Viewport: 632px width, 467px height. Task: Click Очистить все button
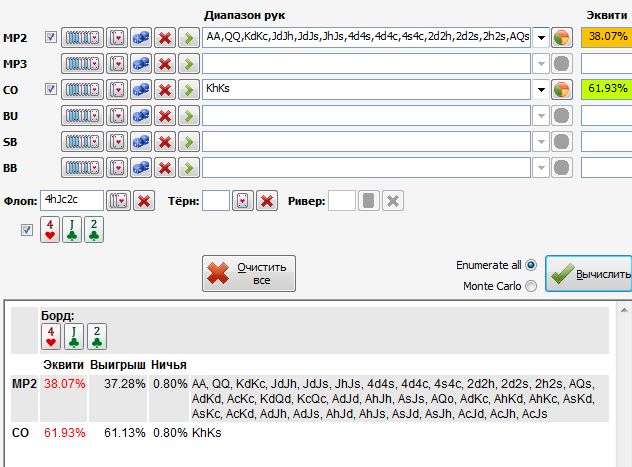pyautogui.click(x=249, y=274)
